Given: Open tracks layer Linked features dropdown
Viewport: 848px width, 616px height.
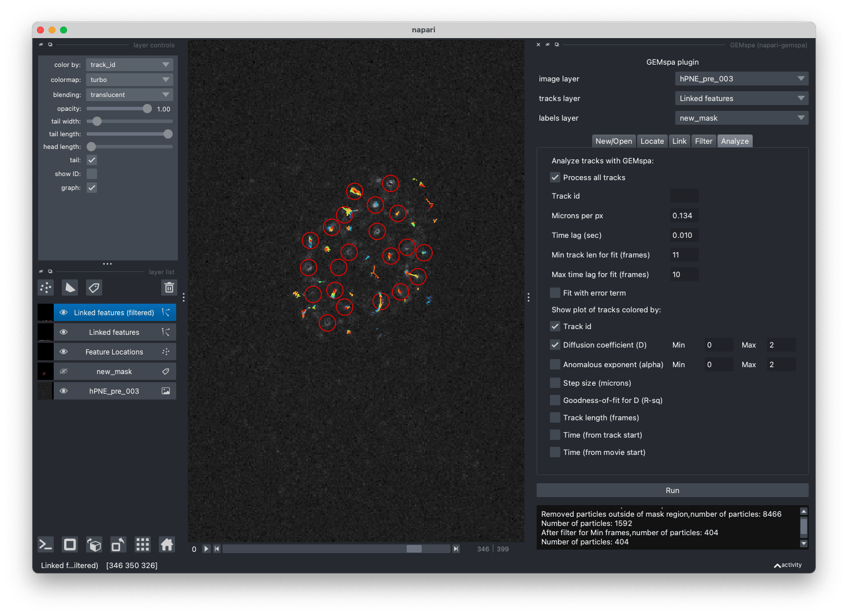Looking at the screenshot, I should tap(742, 98).
